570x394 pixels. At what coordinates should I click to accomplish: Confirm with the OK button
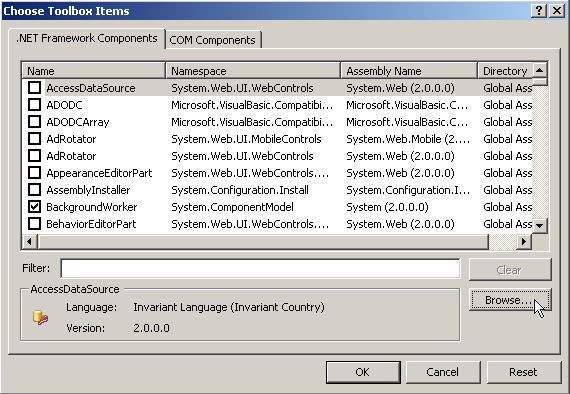click(363, 372)
